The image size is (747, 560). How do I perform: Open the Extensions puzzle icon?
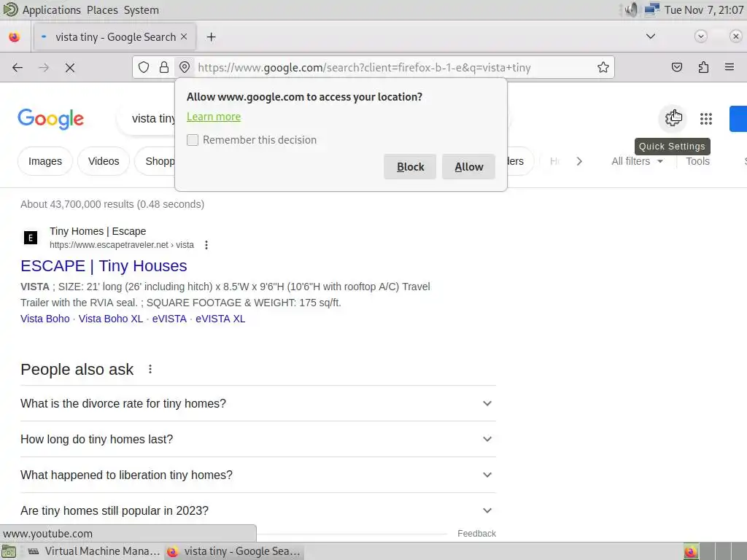[x=703, y=68]
